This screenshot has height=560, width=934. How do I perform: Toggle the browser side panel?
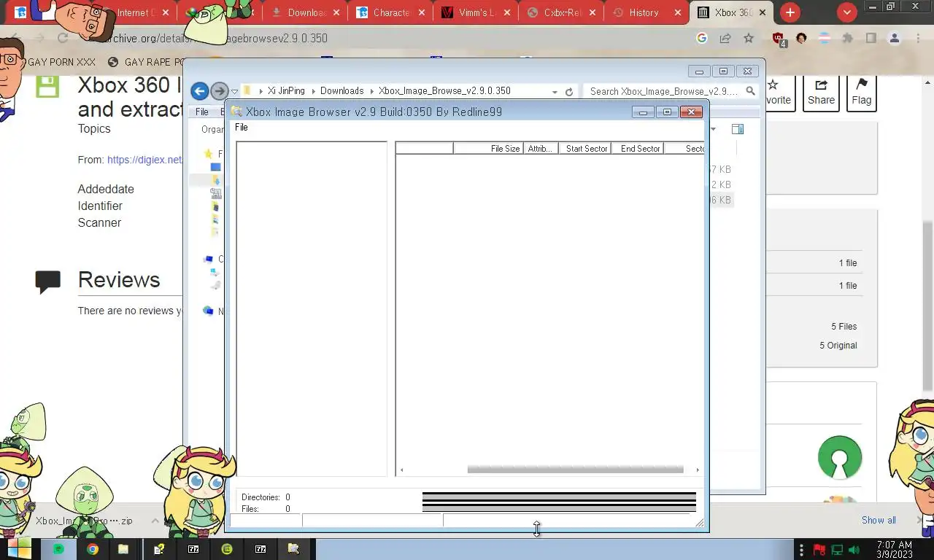(871, 38)
